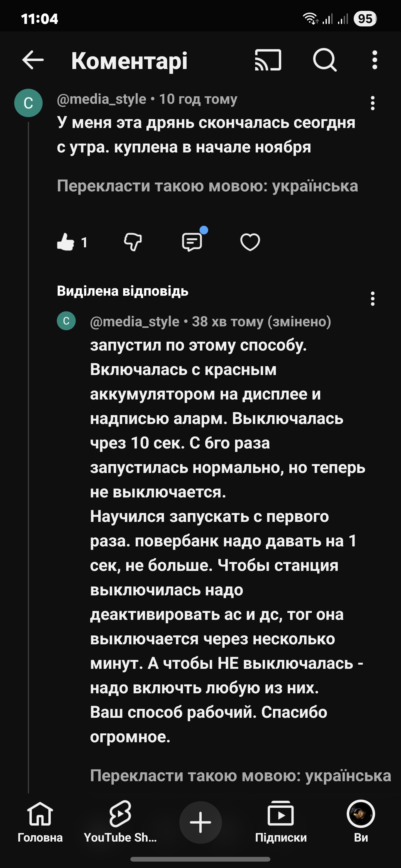Like the comment with thumbs up
The height and width of the screenshot is (868, 401).
click(66, 242)
